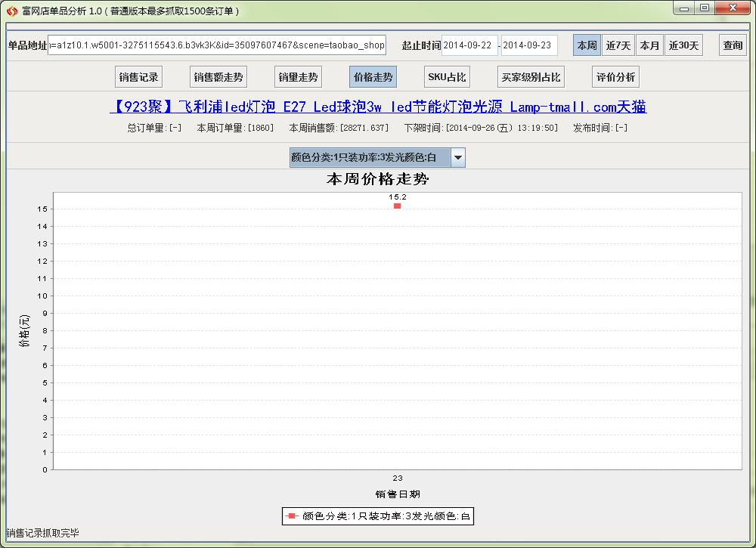Click the 评价分析 button
This screenshot has height=548, width=756.
click(x=616, y=76)
